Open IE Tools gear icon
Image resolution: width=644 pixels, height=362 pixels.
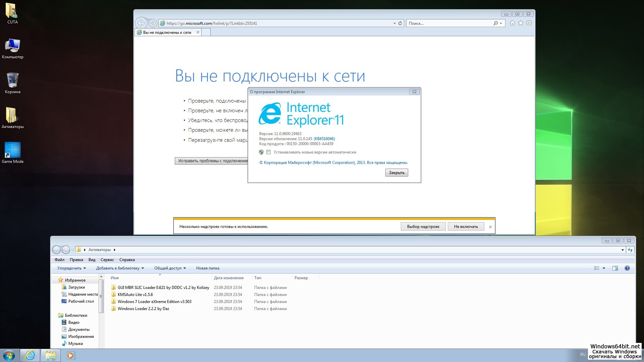point(529,23)
